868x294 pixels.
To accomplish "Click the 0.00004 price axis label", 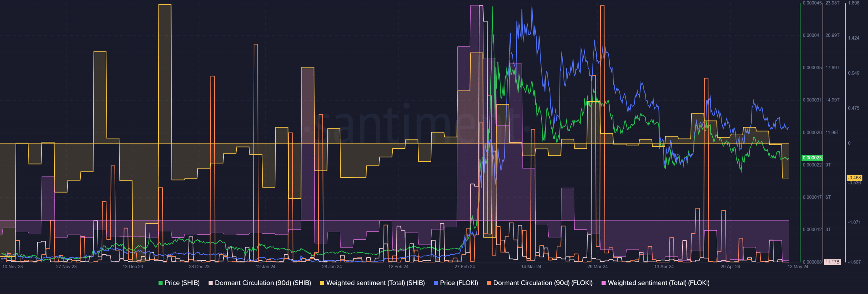I will point(811,36).
